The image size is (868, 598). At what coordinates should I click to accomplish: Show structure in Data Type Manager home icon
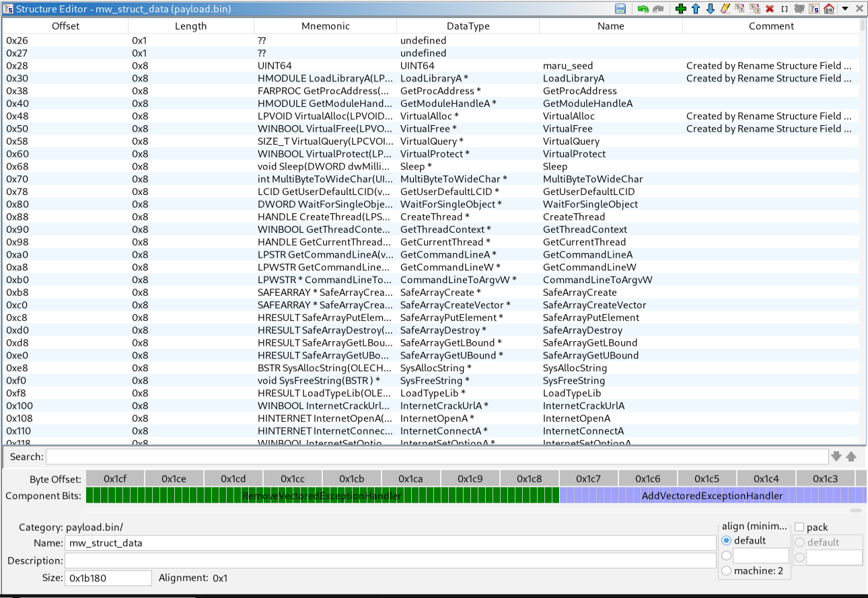[x=829, y=9]
